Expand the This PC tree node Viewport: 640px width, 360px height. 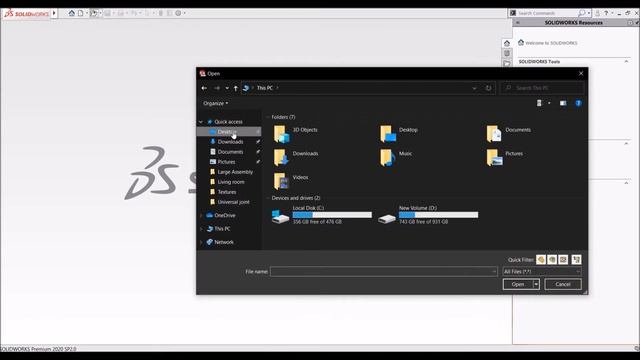point(201,229)
